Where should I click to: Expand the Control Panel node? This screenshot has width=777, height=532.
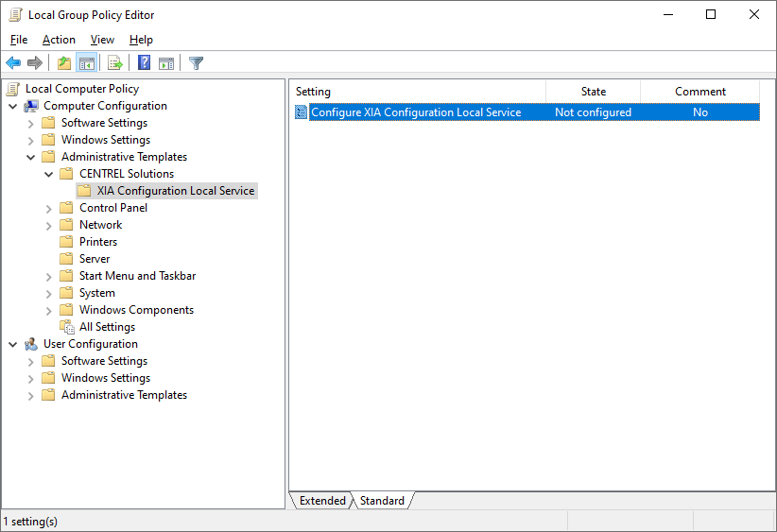[48, 209]
